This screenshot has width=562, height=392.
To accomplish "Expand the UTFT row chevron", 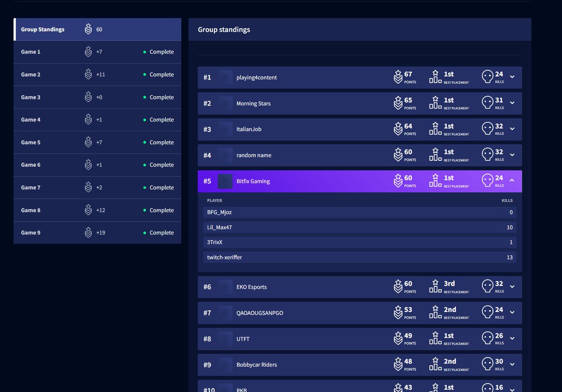I will coord(512,339).
